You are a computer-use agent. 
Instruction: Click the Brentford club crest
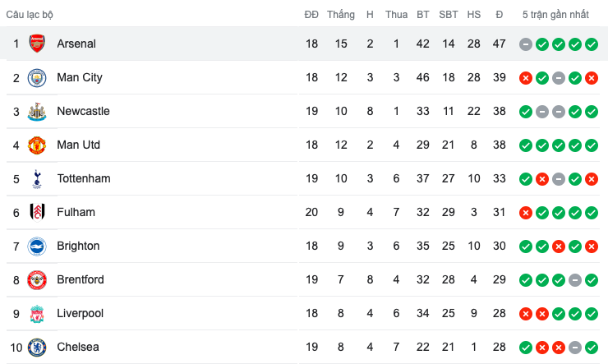tap(37, 279)
